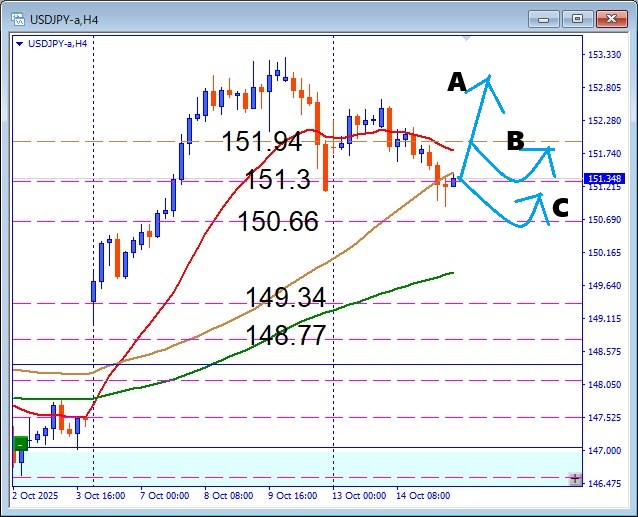This screenshot has width=638, height=517.
Task: Click the green trade marker icon on chart
Action: 20,443
